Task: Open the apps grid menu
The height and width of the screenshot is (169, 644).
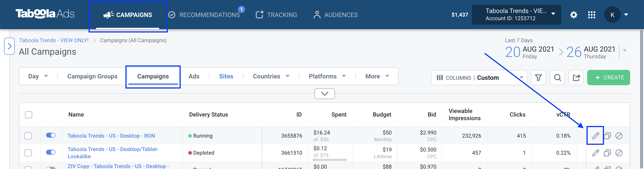Action: point(591,15)
